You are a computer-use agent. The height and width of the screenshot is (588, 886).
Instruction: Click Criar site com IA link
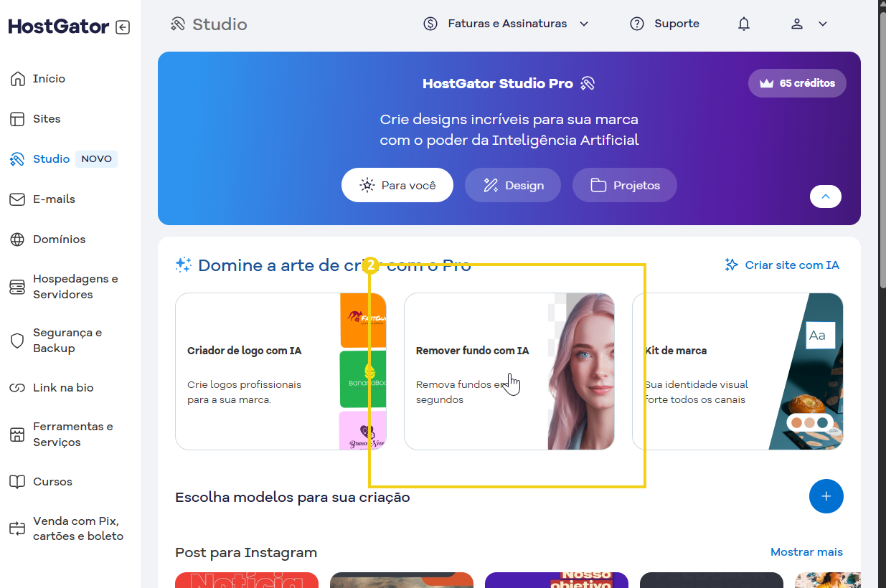(x=782, y=265)
